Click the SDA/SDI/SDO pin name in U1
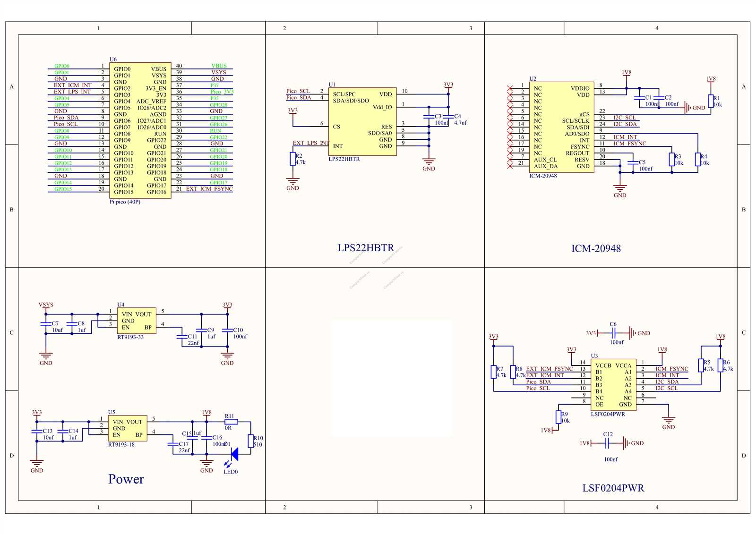 coord(351,101)
